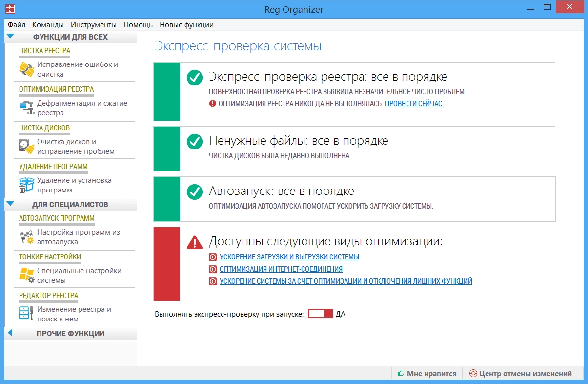Click Доступны следующие виды оптимизации heading

[x=325, y=241]
